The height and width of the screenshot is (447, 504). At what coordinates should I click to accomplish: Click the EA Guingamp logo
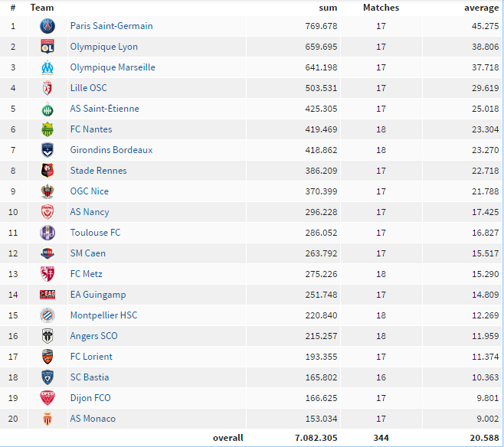pos(47,295)
